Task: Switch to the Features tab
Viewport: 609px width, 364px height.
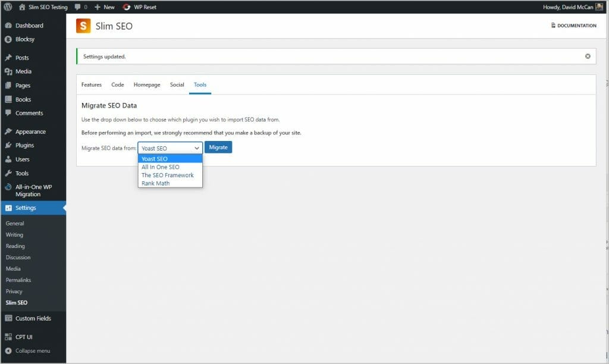Action: [x=91, y=84]
